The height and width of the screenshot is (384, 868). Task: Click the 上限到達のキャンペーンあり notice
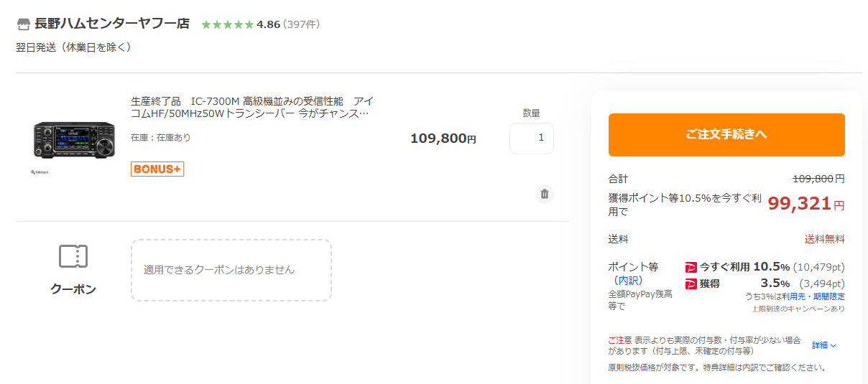click(x=798, y=309)
